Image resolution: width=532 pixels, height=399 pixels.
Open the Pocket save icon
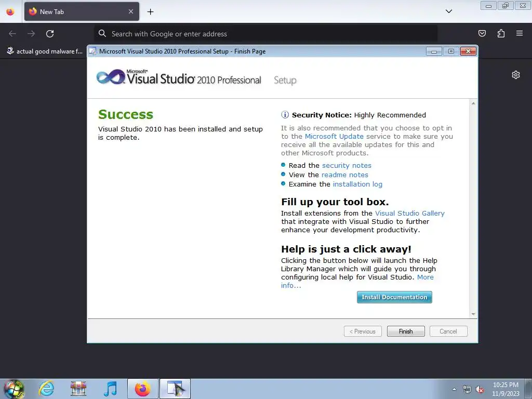482,33
